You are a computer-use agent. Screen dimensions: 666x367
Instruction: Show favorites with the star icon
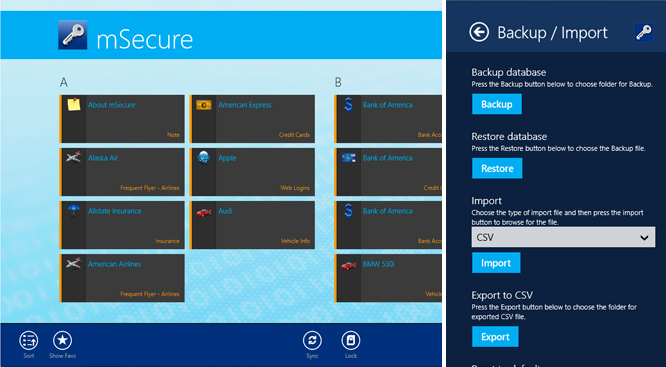click(62, 341)
